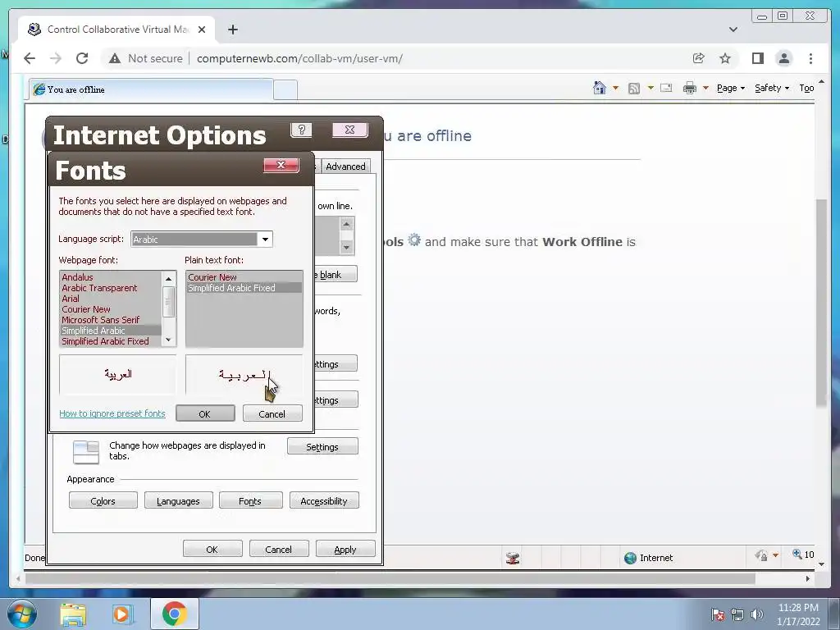Click the tabs settings icon in Internet Options
This screenshot has width=840, height=630.
pyautogui.click(x=86, y=452)
